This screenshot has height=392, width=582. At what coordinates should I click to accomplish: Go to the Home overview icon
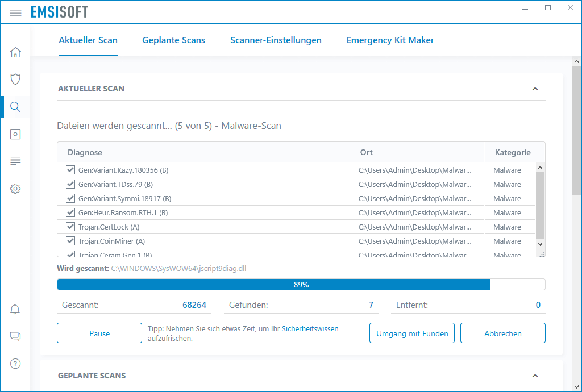tap(15, 52)
